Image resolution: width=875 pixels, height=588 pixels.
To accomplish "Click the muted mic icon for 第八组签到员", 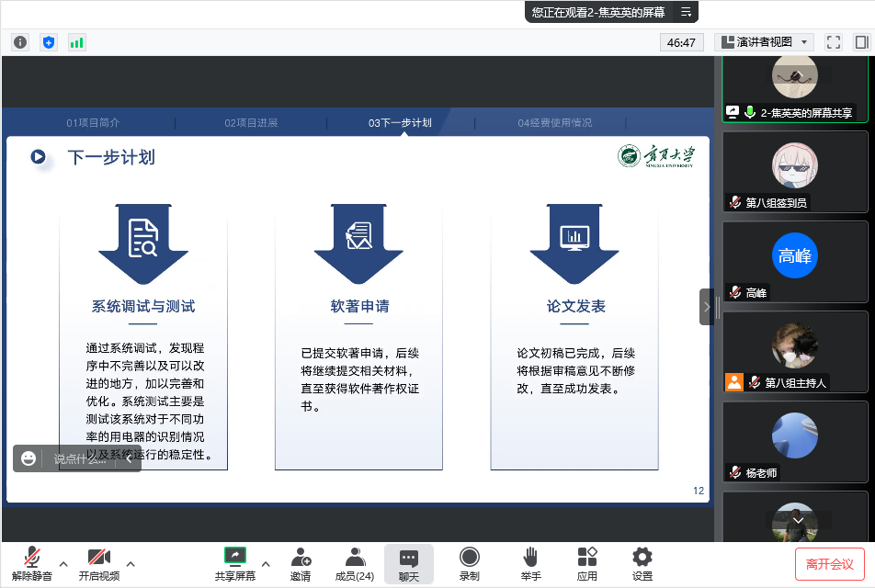I will pos(735,202).
